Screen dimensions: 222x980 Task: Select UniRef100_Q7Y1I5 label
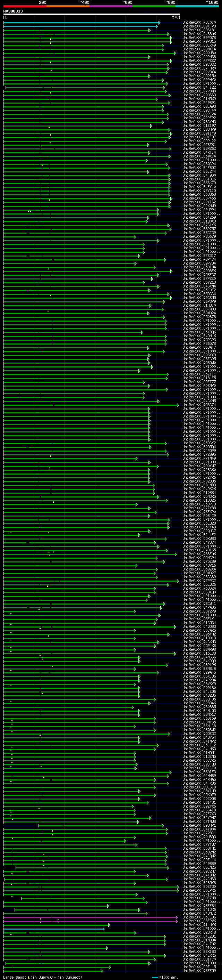pos(199,191)
